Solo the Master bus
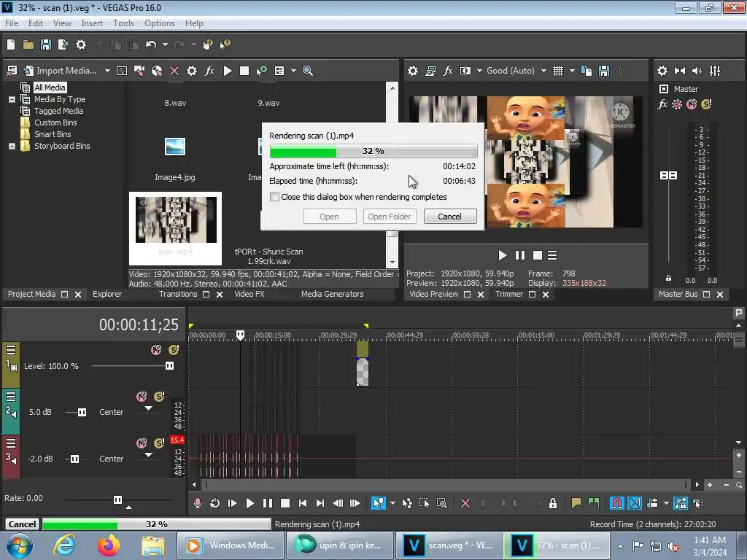This screenshot has height=560, width=747. 706,104
